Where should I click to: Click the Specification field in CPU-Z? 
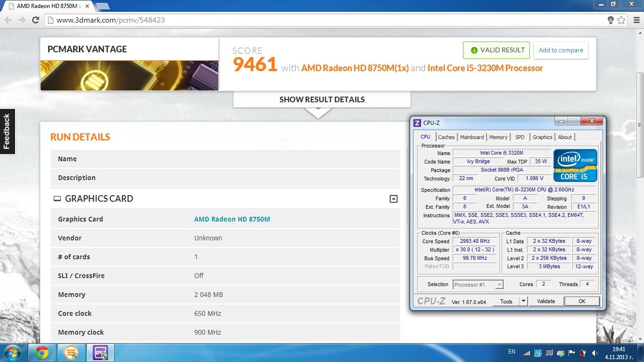coord(524,189)
